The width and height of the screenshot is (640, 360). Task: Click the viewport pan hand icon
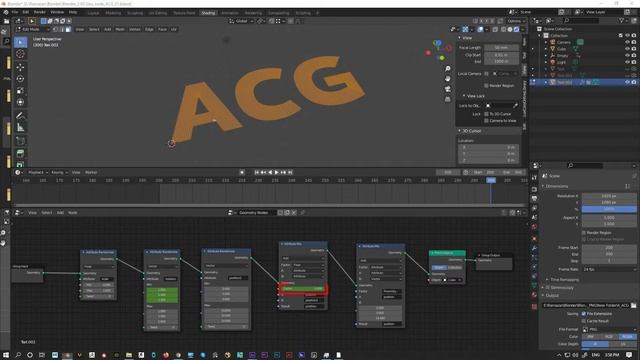448,78
